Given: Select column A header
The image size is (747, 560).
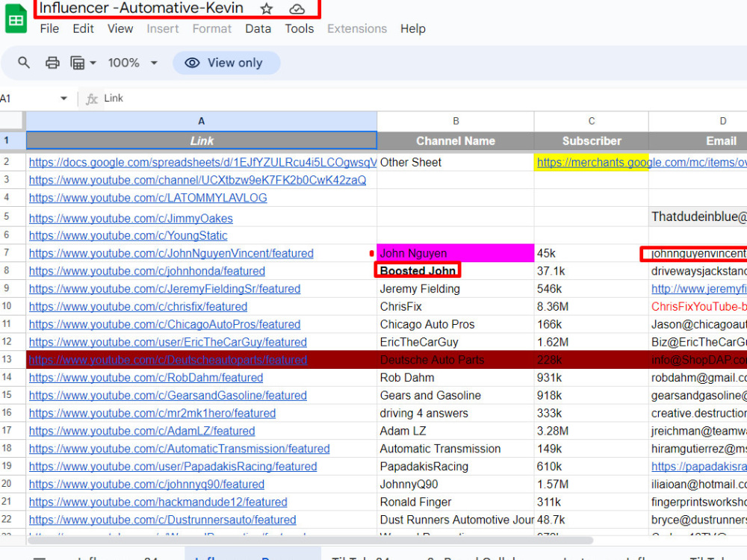Looking at the screenshot, I should [x=202, y=121].
